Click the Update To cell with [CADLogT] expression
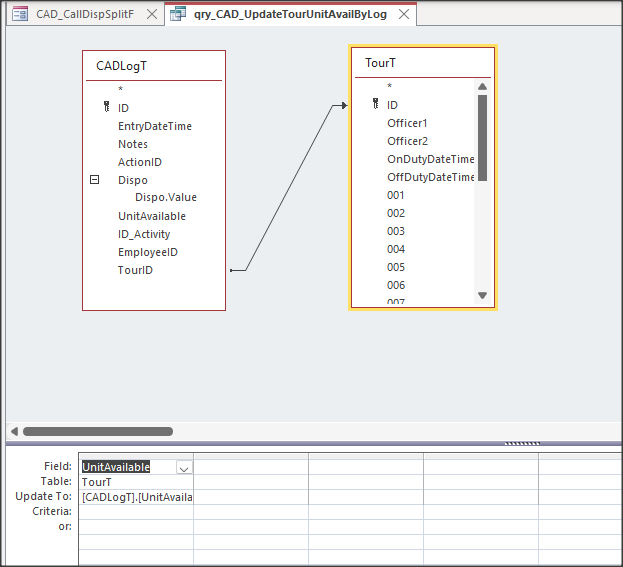This screenshot has width=623, height=567. 136,497
